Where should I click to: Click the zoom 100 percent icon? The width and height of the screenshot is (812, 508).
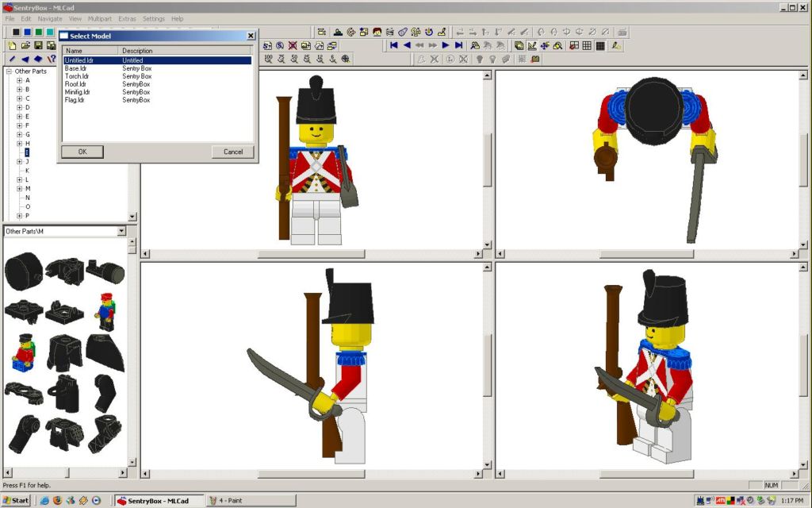tap(268, 59)
